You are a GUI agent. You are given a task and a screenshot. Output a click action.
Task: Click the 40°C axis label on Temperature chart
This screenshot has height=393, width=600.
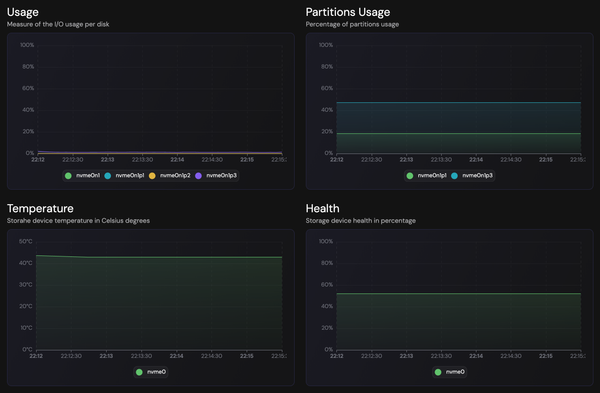[26, 263]
